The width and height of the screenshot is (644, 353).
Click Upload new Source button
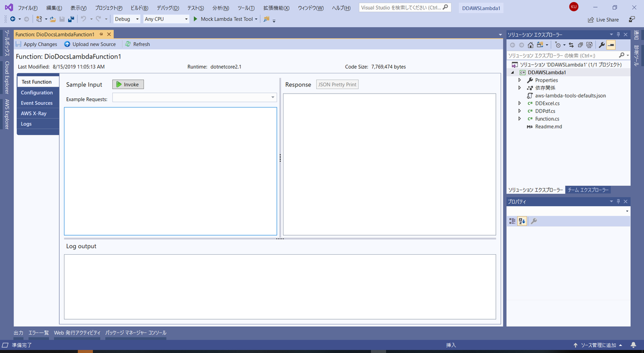click(x=90, y=44)
